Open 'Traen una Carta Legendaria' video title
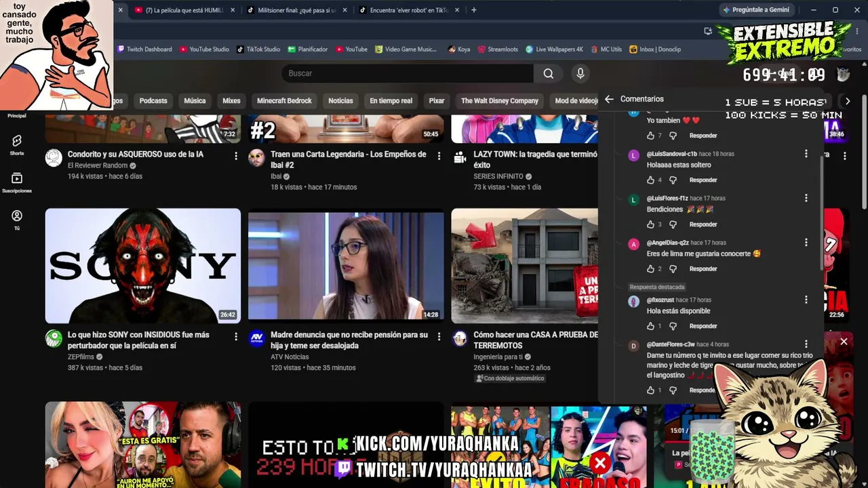The image size is (868, 488). pos(349,159)
